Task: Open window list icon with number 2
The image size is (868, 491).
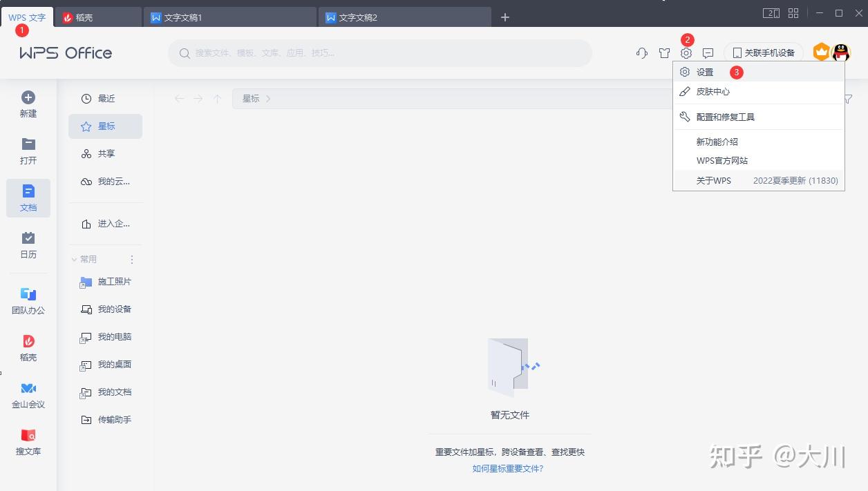Action: tap(771, 13)
